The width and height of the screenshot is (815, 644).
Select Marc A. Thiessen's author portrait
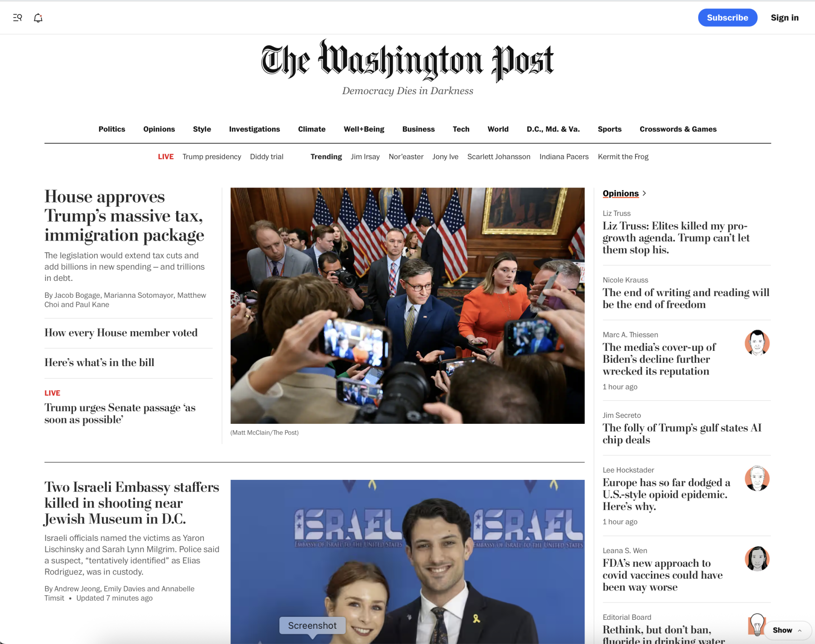click(x=757, y=343)
